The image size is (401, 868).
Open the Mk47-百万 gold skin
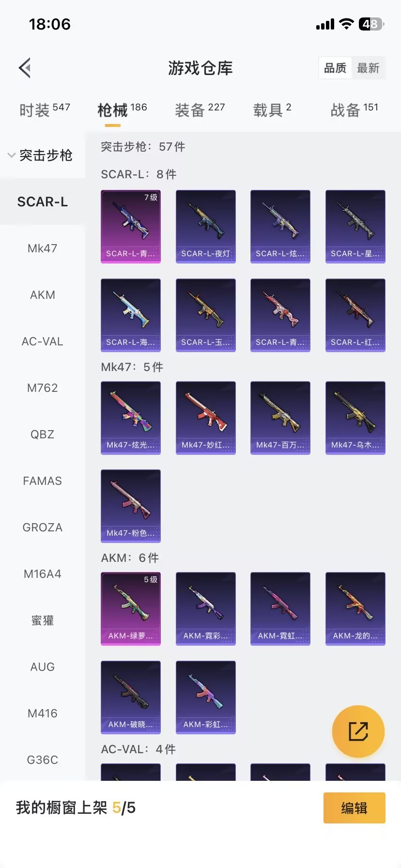tap(280, 418)
